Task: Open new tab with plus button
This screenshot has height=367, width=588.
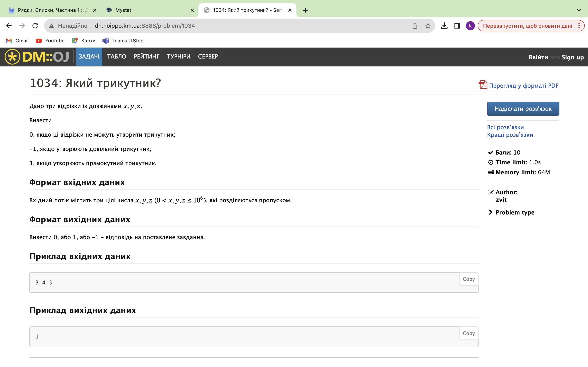Action: 305,10
